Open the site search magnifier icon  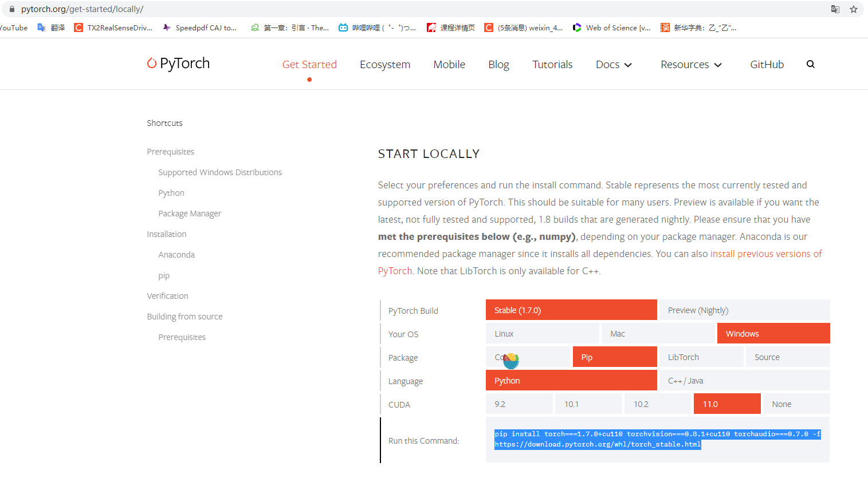click(x=811, y=64)
